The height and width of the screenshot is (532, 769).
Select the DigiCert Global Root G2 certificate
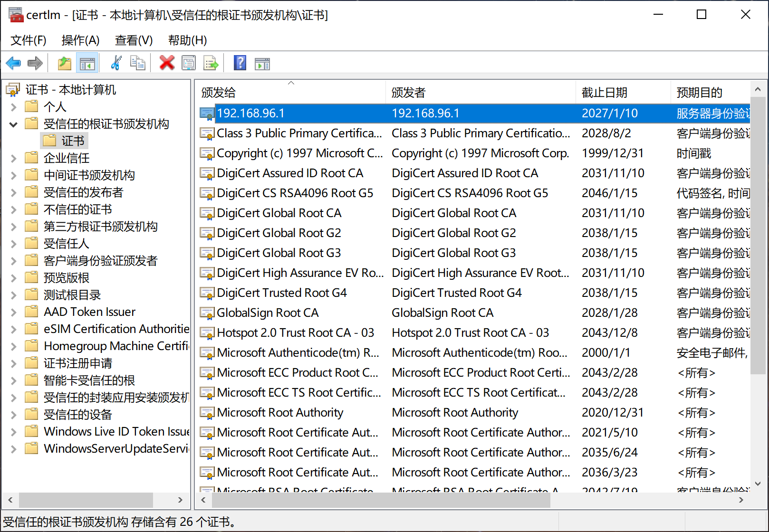click(279, 233)
